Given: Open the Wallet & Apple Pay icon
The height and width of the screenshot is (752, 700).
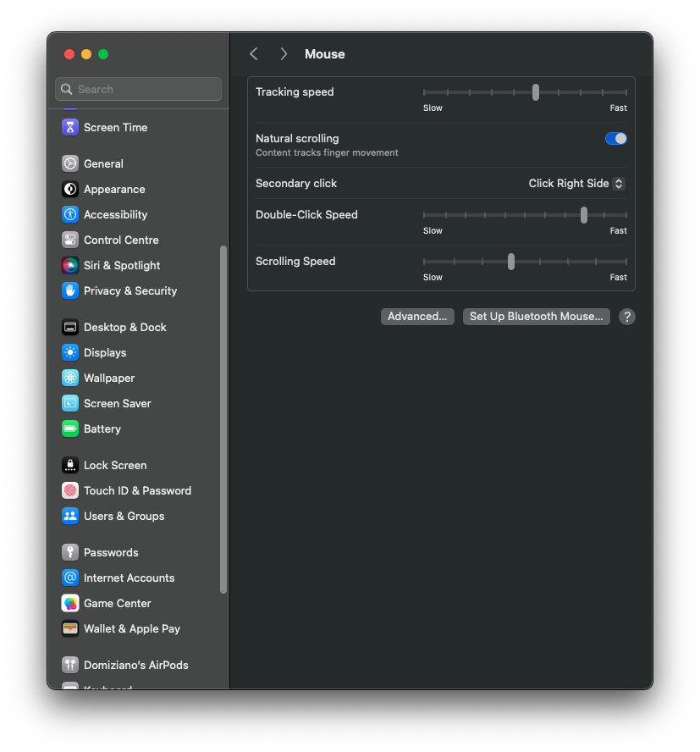Looking at the screenshot, I should pos(70,629).
